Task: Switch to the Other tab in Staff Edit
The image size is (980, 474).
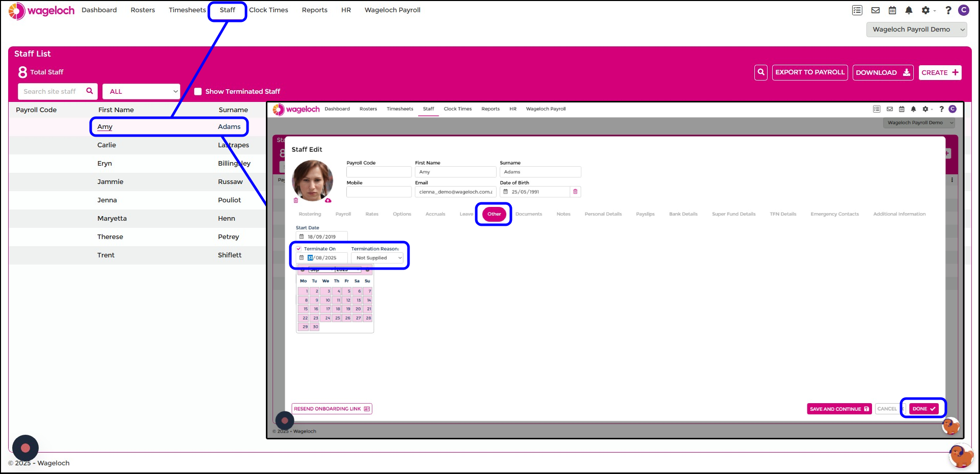Action: (x=494, y=214)
